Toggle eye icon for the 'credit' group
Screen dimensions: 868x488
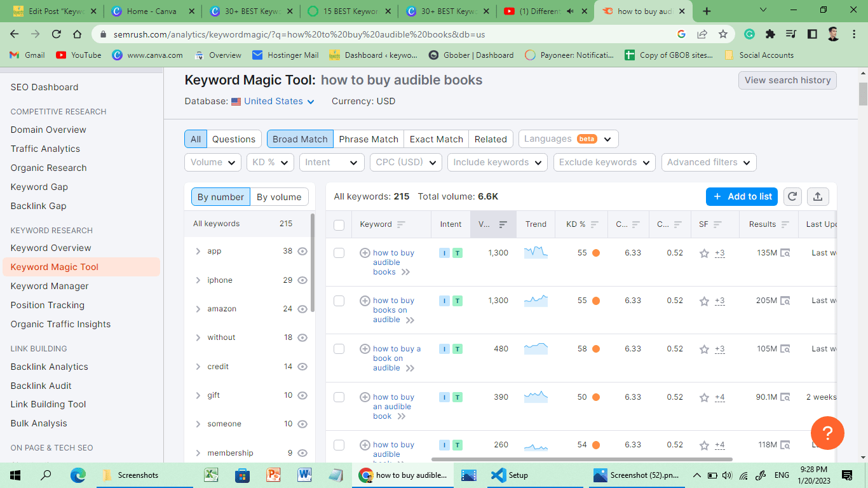click(x=302, y=367)
